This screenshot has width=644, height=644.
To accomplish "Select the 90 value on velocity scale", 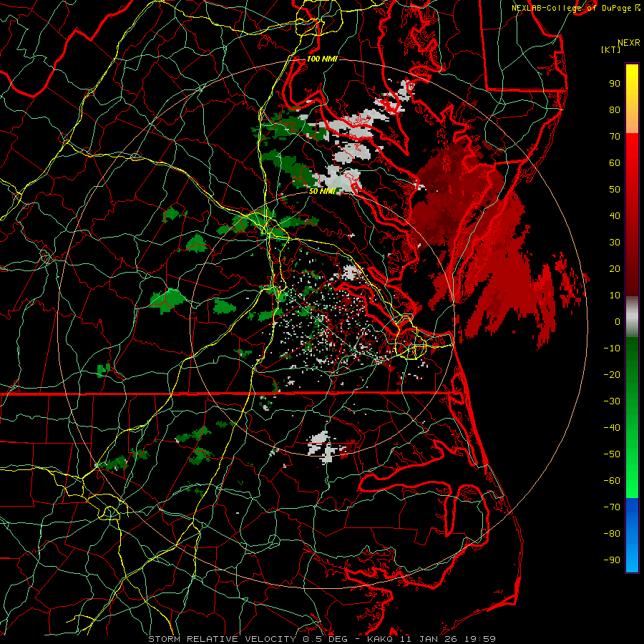I will point(615,84).
